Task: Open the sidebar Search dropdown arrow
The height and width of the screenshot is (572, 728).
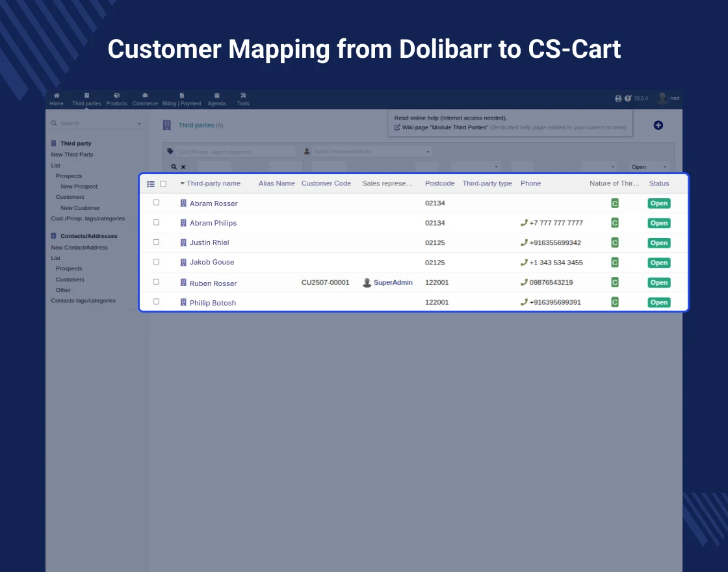Action: (x=139, y=123)
